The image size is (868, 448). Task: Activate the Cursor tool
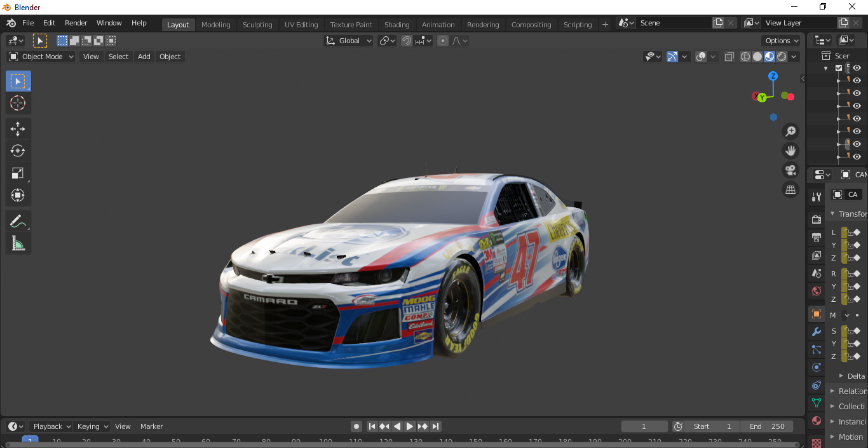tap(18, 103)
